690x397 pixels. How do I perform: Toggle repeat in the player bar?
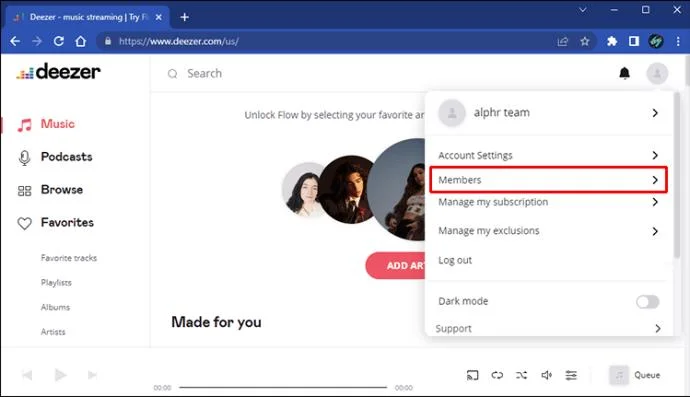click(x=497, y=375)
